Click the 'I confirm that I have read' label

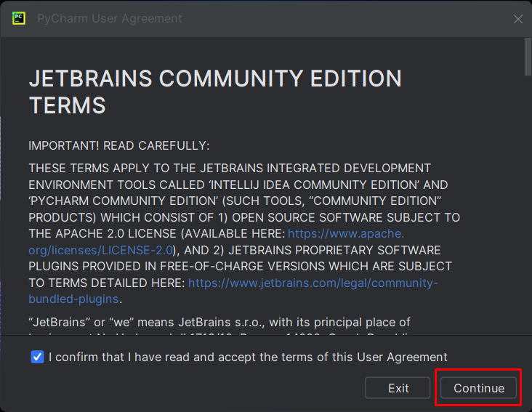click(x=248, y=357)
